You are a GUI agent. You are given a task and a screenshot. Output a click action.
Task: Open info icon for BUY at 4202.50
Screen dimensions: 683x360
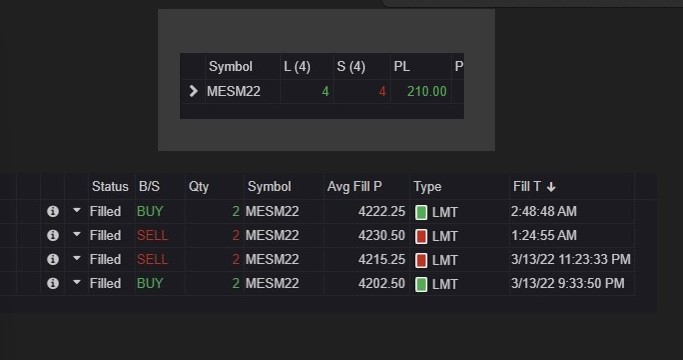pyautogui.click(x=53, y=283)
